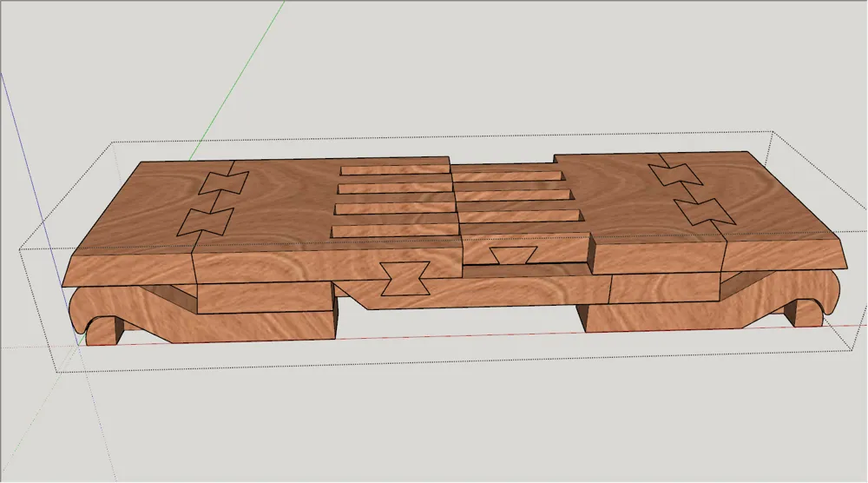This screenshot has width=868, height=483.
Task: Select the lower butterfly key on right tabletop seam
Action: (x=706, y=212)
